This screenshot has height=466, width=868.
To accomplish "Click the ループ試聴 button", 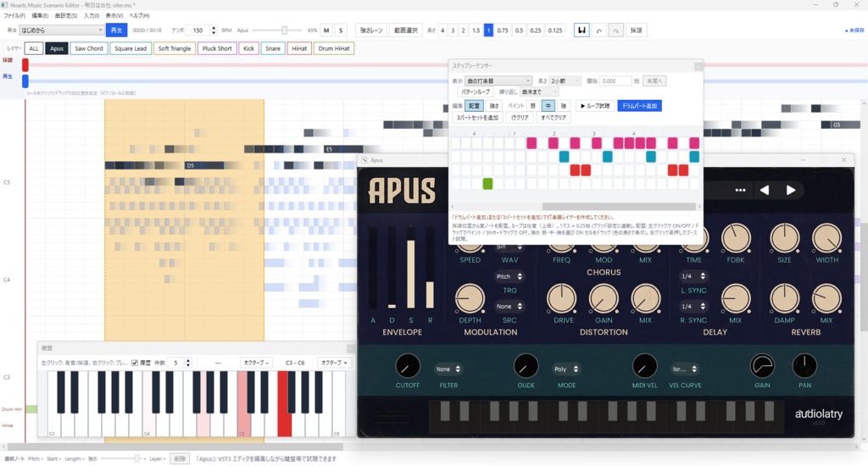I will 595,106.
